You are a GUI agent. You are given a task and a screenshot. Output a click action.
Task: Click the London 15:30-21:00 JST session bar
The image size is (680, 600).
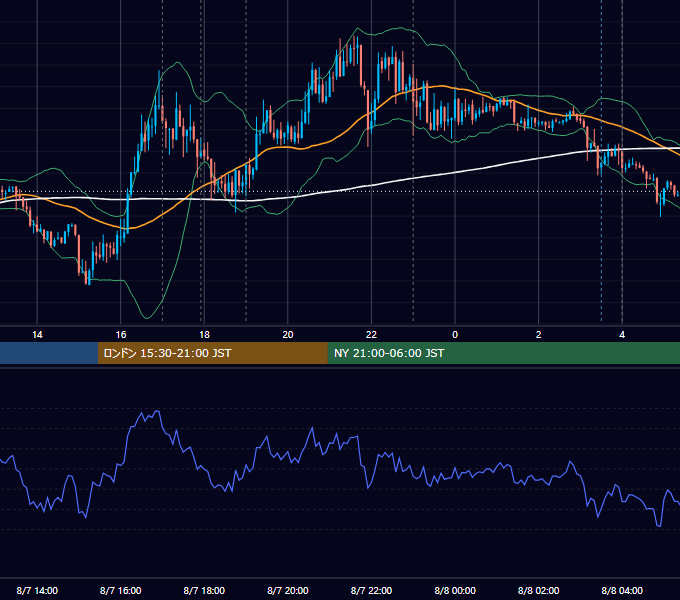point(212,353)
